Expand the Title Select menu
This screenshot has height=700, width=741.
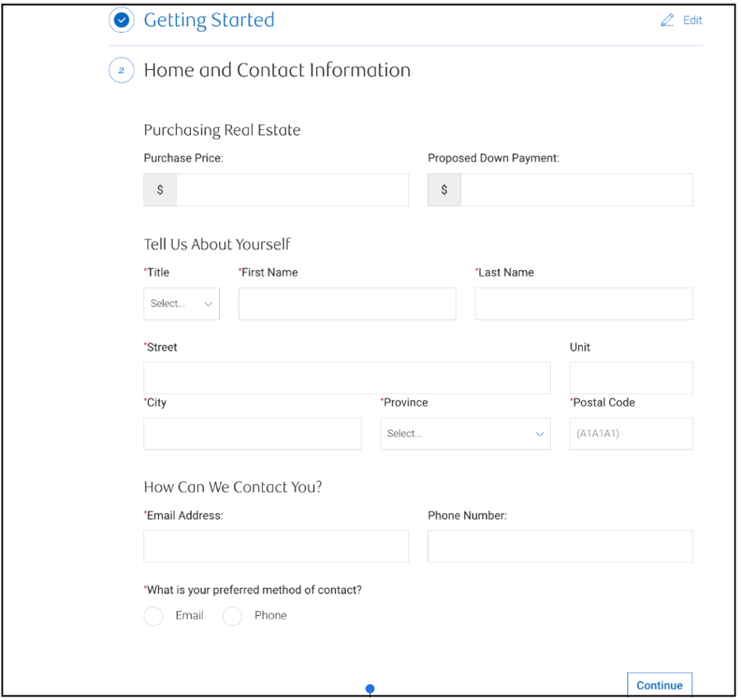pyautogui.click(x=181, y=303)
